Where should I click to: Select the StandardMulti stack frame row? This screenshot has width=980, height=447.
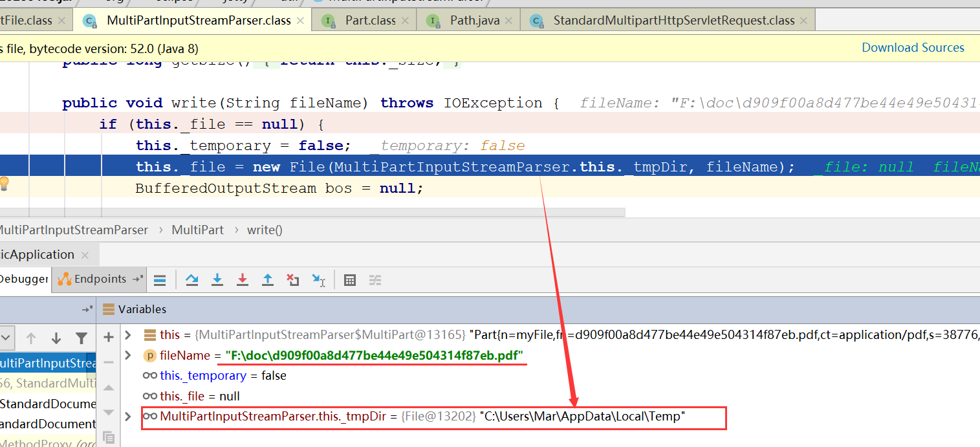point(48,383)
